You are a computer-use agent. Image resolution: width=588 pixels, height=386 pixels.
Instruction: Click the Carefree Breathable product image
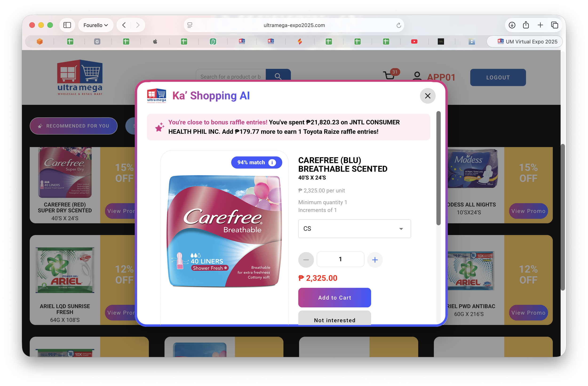[x=224, y=231]
